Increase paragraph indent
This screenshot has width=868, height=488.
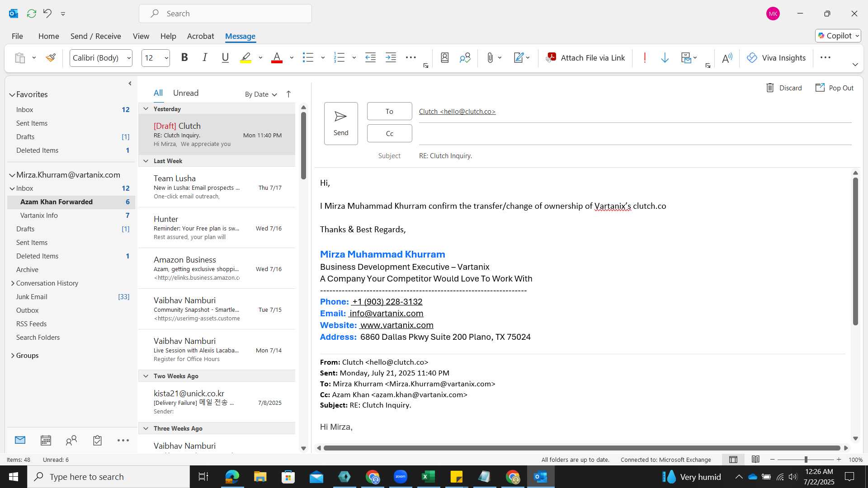(391, 58)
